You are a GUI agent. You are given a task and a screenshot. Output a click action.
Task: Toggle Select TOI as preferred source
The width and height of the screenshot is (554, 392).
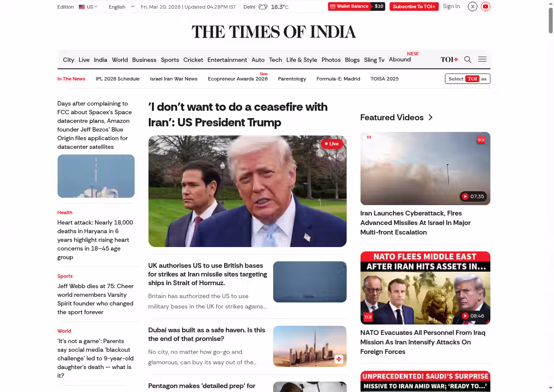(x=467, y=79)
